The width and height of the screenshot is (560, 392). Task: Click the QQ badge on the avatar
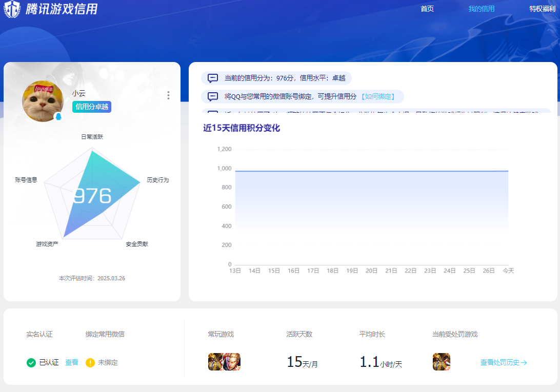58,116
